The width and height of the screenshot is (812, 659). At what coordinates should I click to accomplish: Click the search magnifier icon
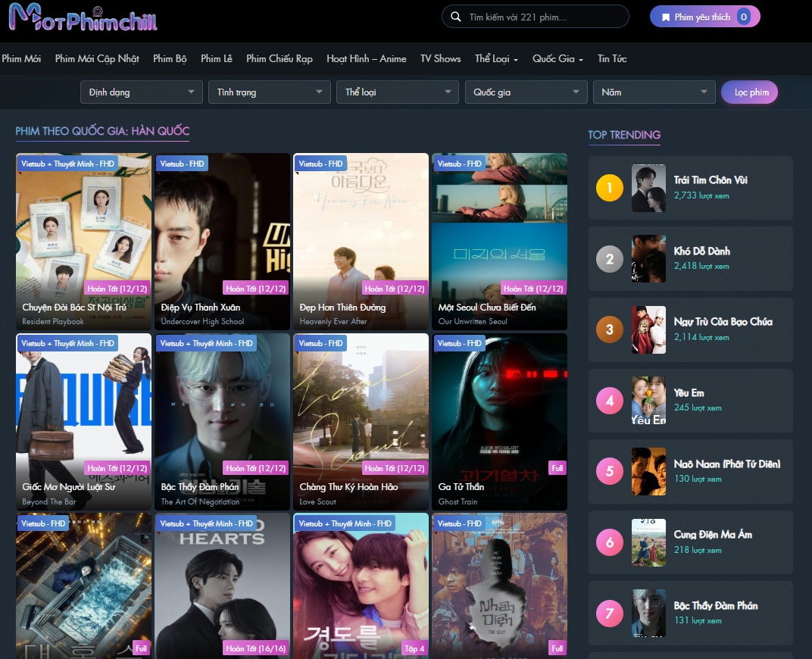455,17
